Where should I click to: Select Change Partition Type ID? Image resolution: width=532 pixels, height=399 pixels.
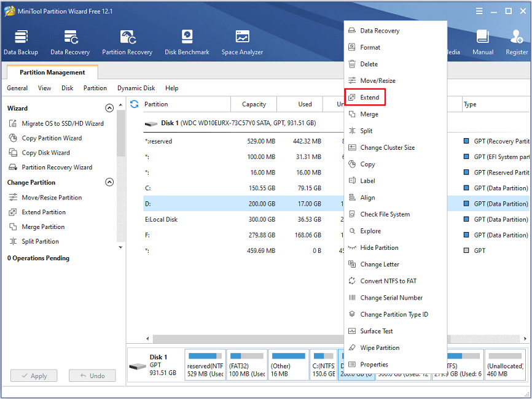pos(395,314)
